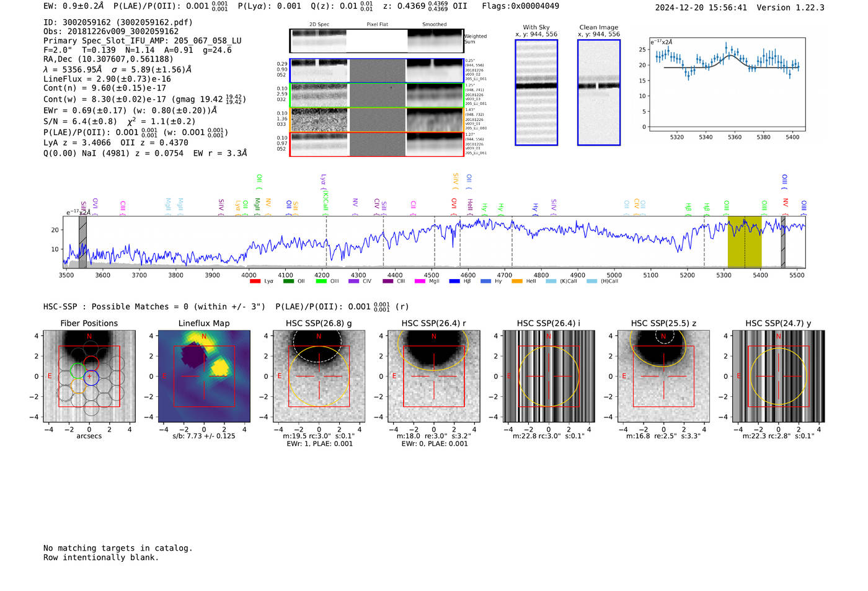868x591 pixels.
Task: Select the CIV purple legend swatch
Action: click(x=354, y=282)
